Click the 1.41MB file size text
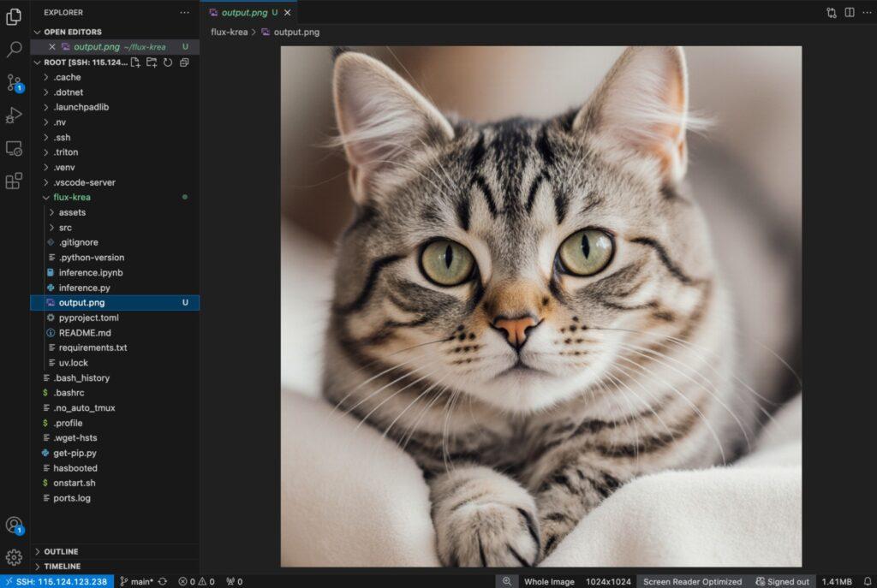 (x=837, y=581)
